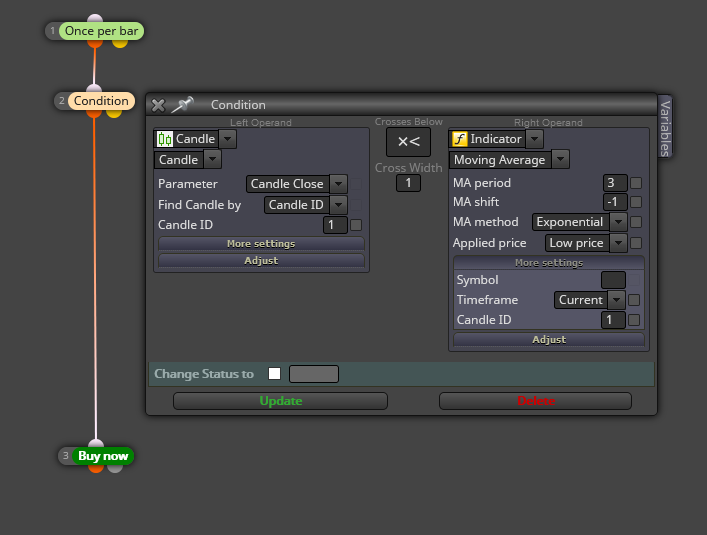
Task: Toggle the Applied price checkbox
Action: [x=636, y=243]
